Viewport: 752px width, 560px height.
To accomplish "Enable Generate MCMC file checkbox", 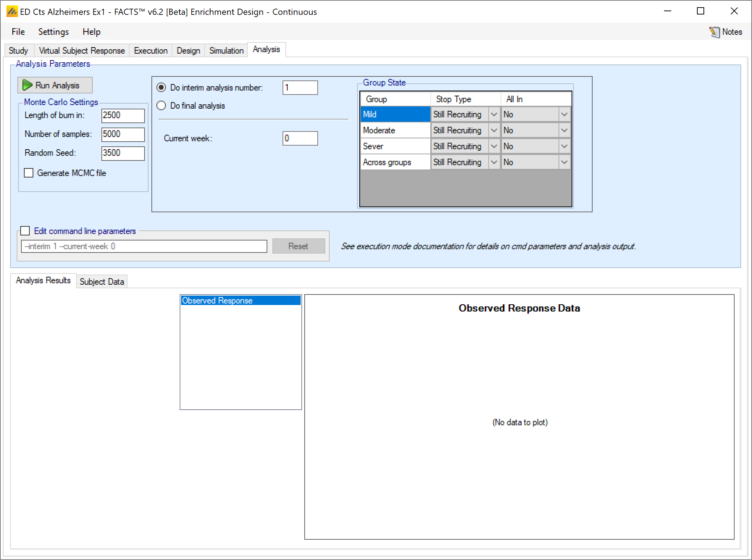I will (x=29, y=173).
